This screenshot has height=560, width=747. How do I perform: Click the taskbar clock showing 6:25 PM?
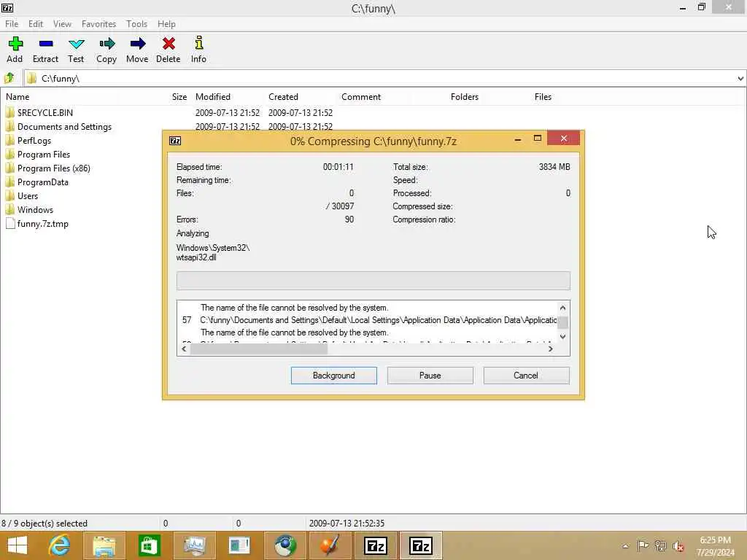tap(715, 545)
